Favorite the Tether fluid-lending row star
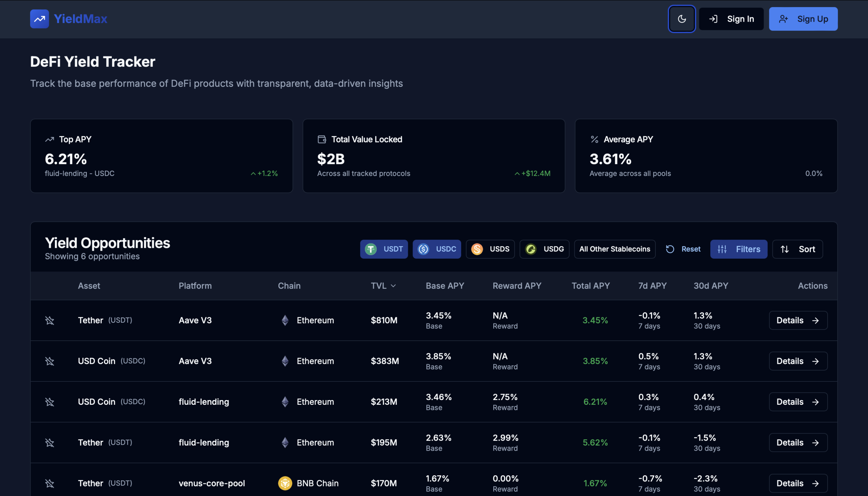Screen dimensions: 868x496 click(50, 442)
